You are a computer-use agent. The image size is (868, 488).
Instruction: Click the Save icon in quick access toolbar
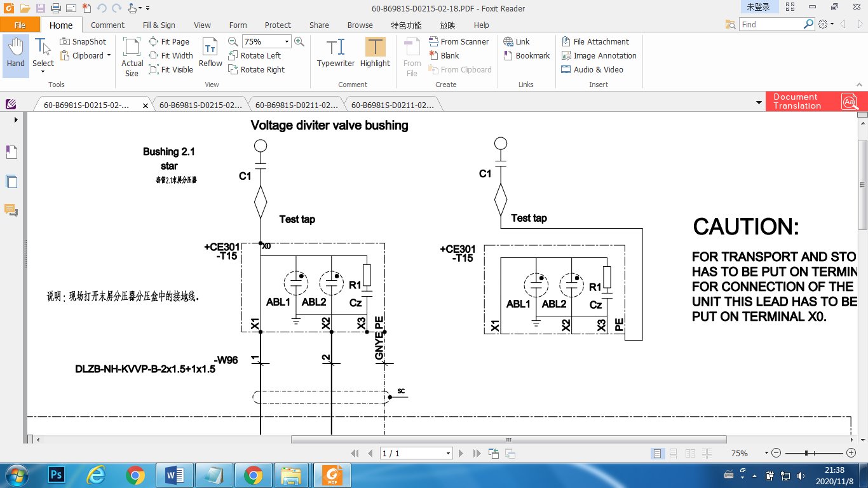[x=40, y=8]
